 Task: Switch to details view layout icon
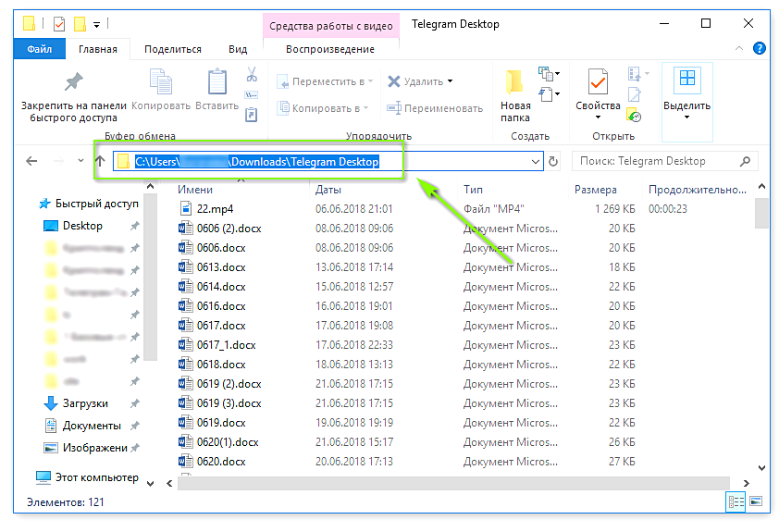point(736,501)
